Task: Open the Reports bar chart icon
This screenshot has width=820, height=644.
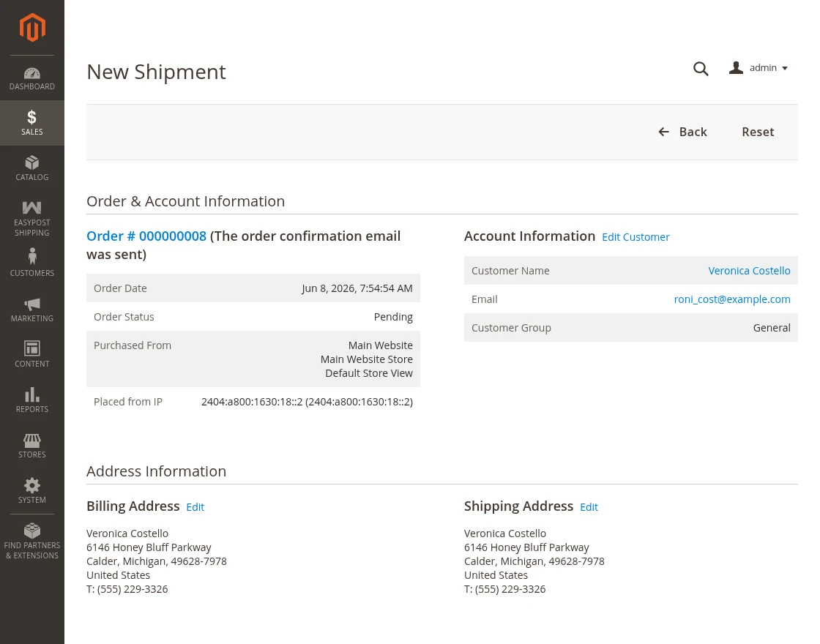Action: [32, 394]
